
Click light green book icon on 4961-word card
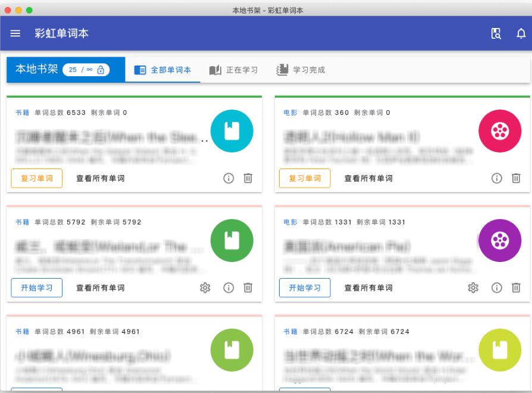231,350
